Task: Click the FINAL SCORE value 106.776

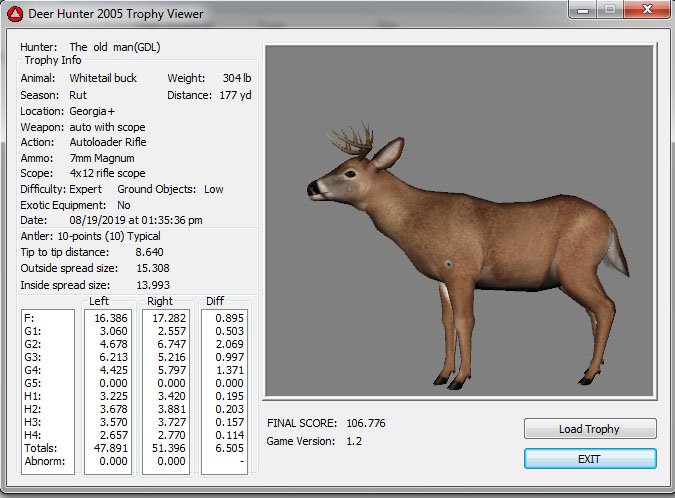Action: tap(364, 423)
